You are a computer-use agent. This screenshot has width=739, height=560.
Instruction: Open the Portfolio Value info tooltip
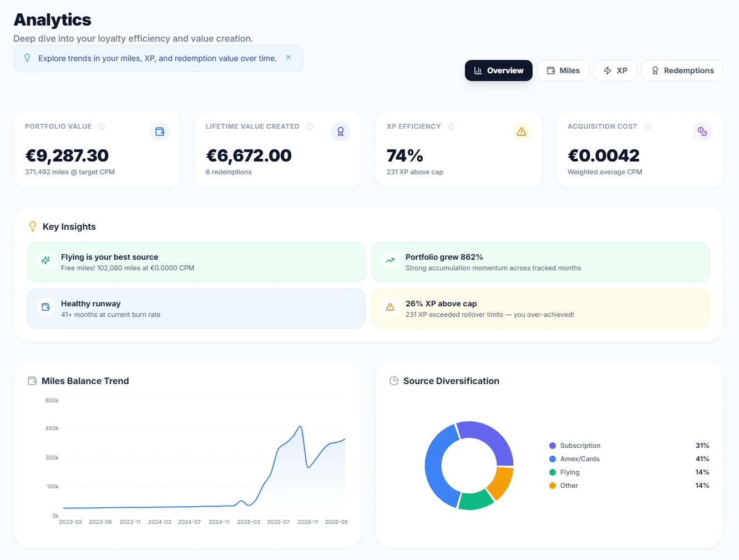102,126
